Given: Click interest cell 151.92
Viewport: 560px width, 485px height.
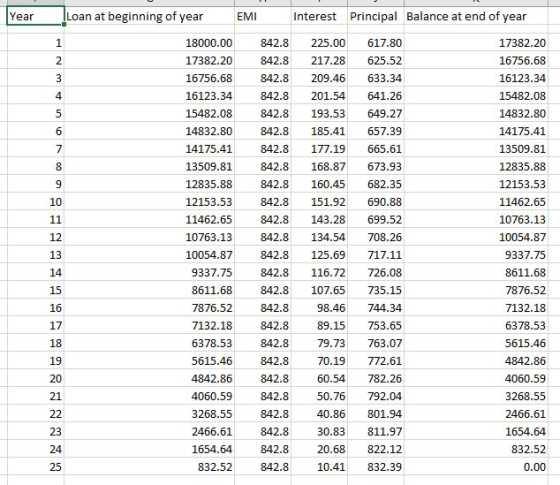Looking at the screenshot, I should (x=319, y=202).
